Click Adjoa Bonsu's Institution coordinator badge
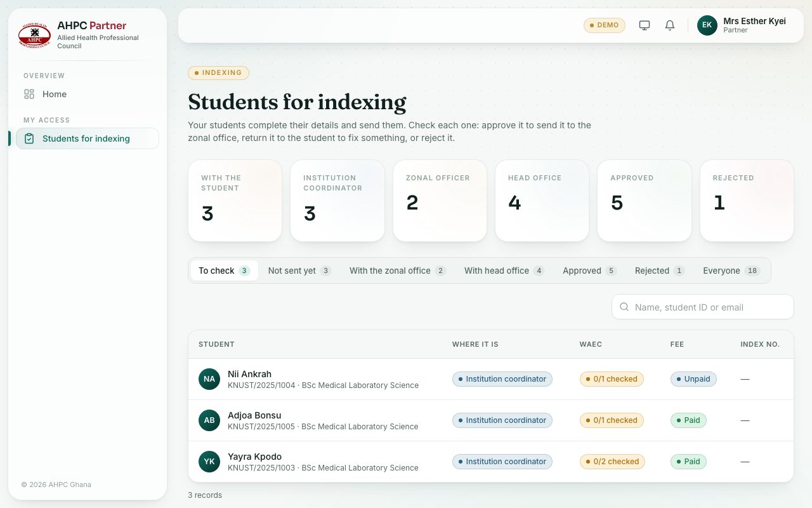Image resolution: width=812 pixels, height=508 pixels. pyautogui.click(x=502, y=420)
